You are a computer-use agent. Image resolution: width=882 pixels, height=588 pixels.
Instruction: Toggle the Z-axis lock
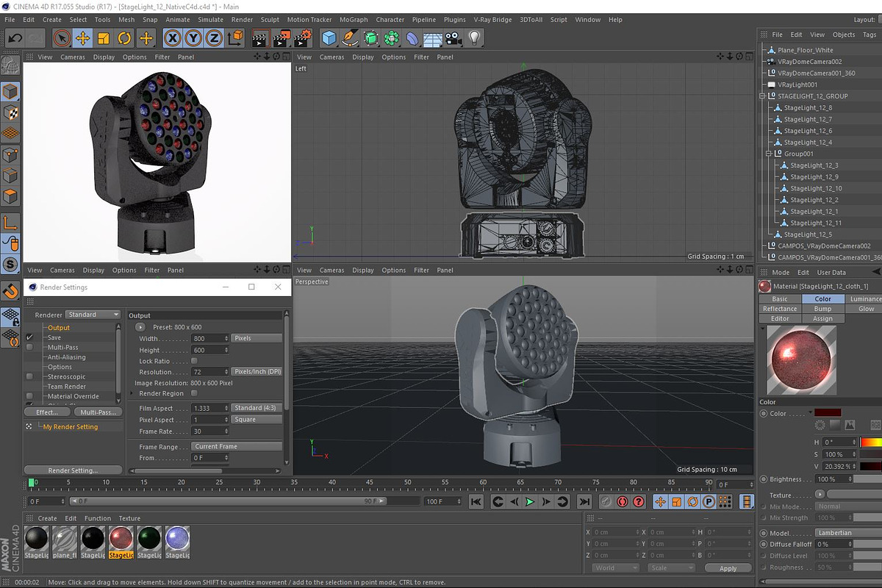click(x=214, y=37)
